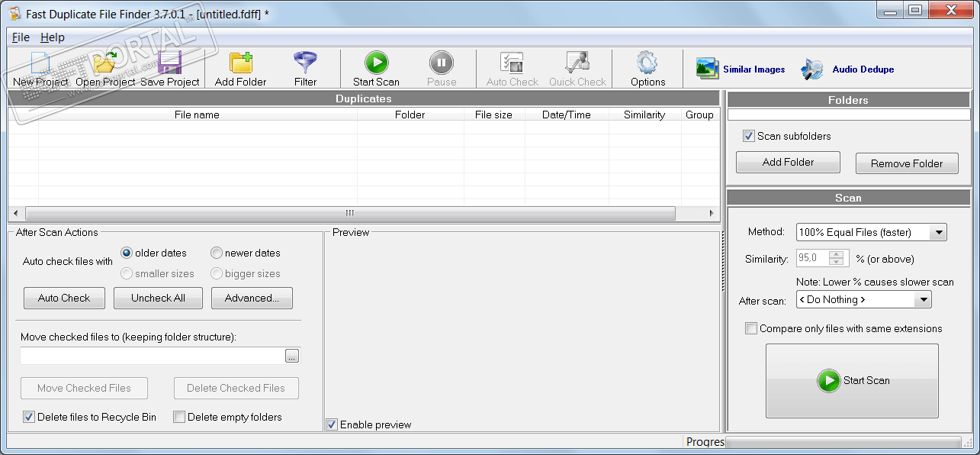Select the smaller sizes radio button
Viewport: 980px width, 455px height.
tap(127, 273)
